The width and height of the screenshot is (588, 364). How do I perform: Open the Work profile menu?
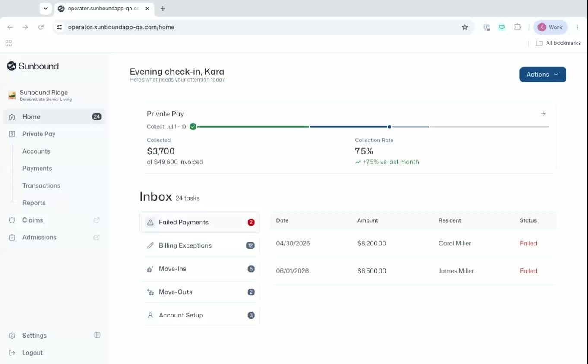point(550,27)
